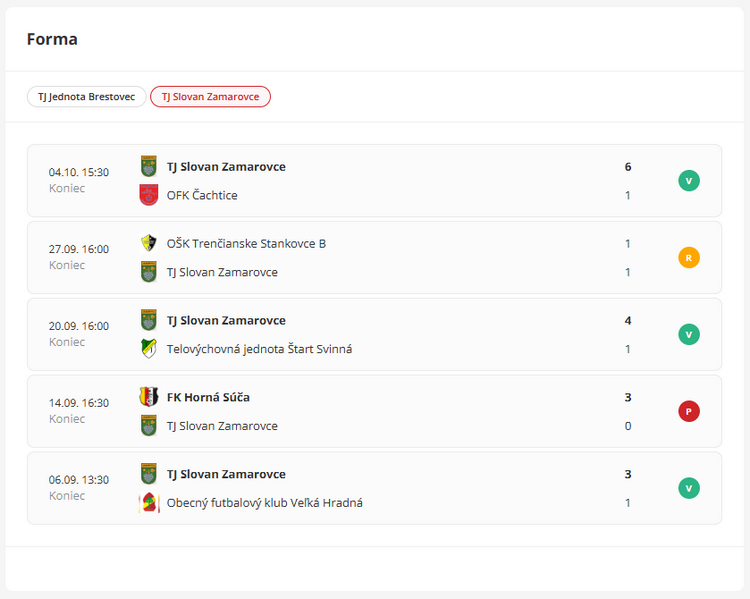Click the 14.09. 16:30 match date
Viewport: 750px width, 599px height.
(x=79, y=403)
